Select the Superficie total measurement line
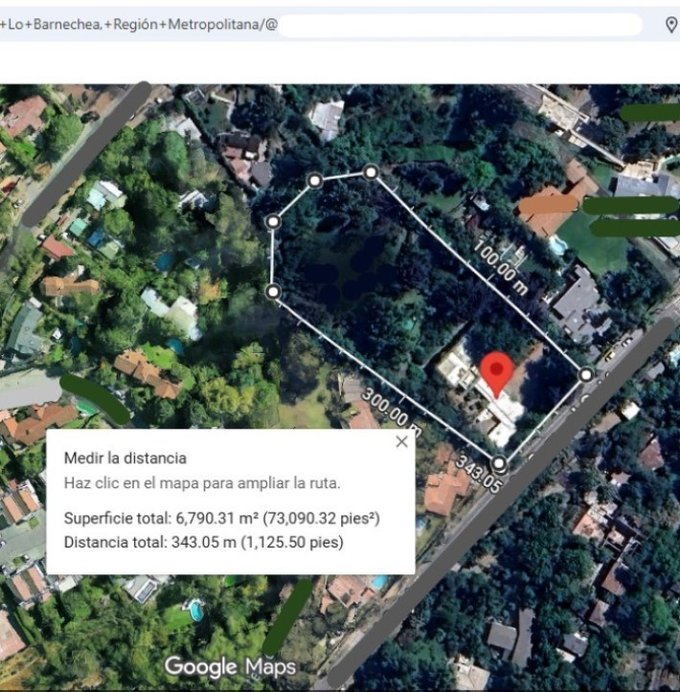The width and height of the screenshot is (680, 692). [x=221, y=519]
